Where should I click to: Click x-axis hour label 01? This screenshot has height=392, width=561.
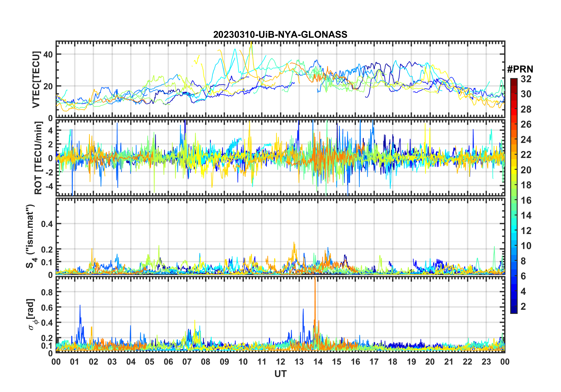pos(75,361)
